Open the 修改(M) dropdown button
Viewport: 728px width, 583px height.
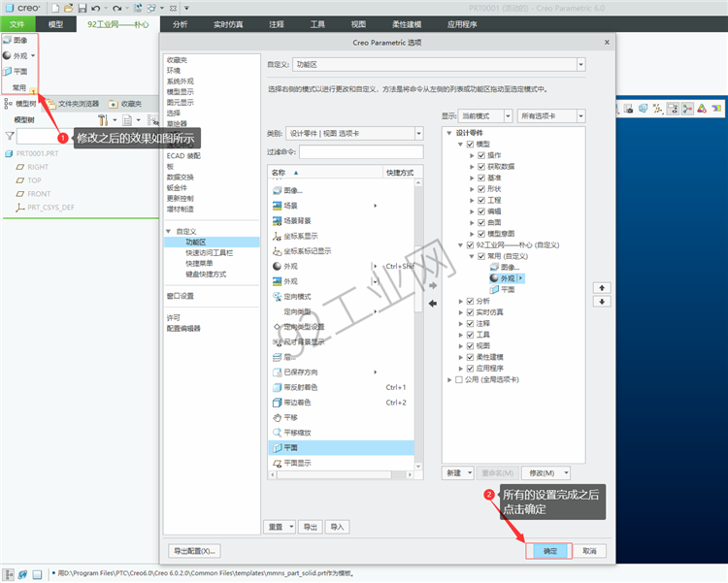coord(546,473)
